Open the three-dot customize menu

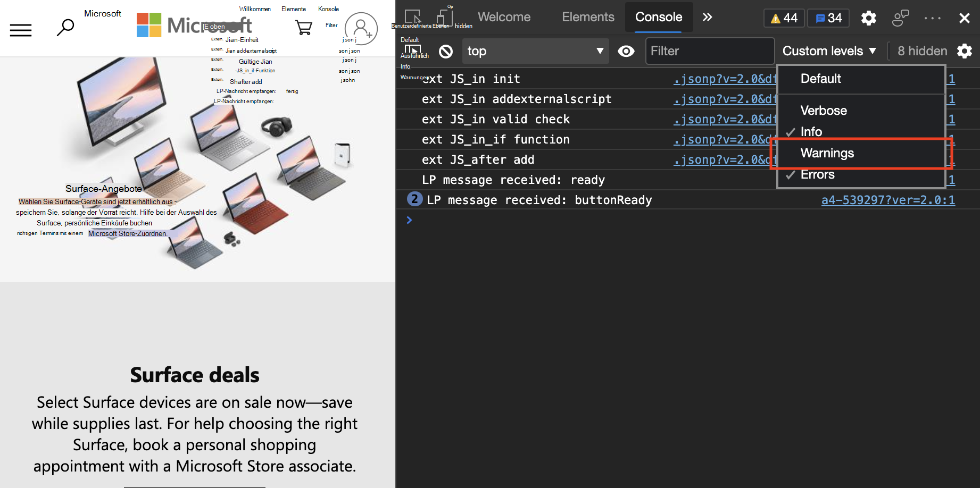[932, 18]
